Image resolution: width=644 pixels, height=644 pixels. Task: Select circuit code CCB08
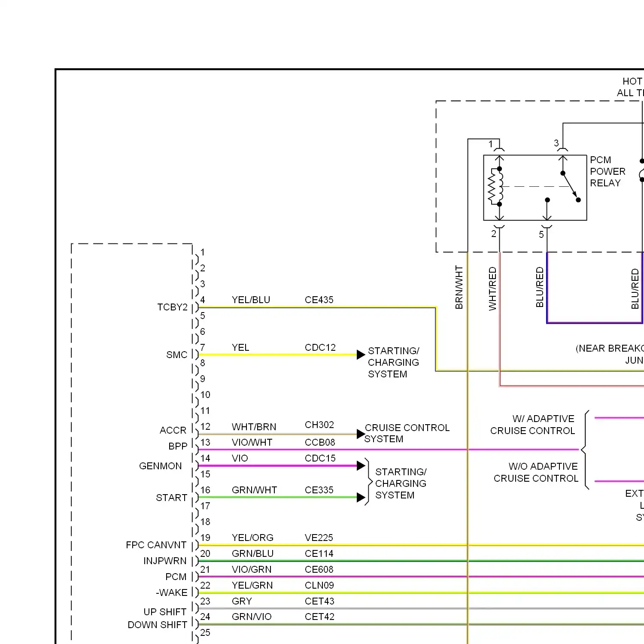[320, 442]
